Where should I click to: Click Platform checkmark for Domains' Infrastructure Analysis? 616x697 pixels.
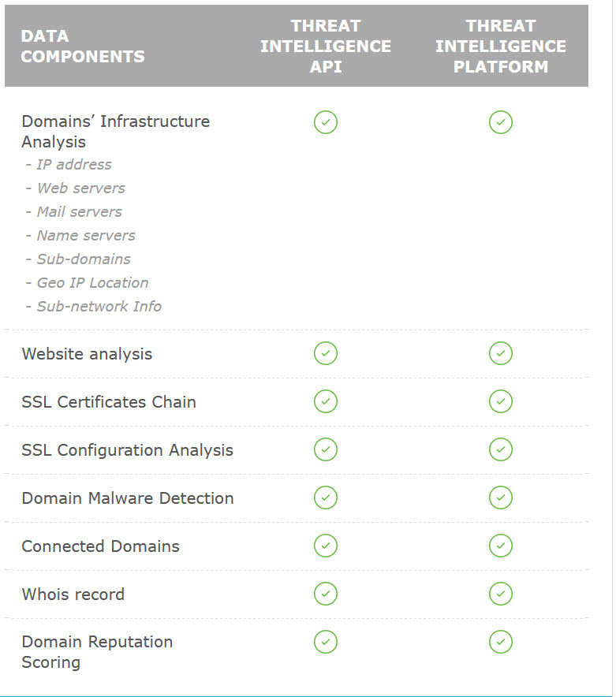[x=501, y=122]
